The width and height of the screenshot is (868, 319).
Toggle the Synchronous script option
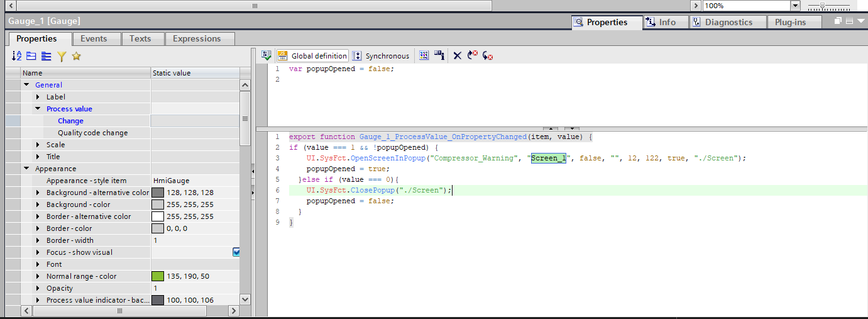click(x=381, y=55)
